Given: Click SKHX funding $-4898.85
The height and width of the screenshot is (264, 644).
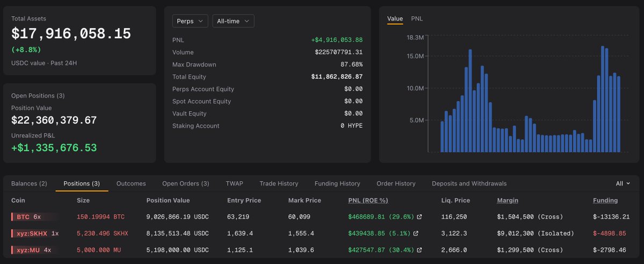Looking at the screenshot, I should (x=610, y=233).
